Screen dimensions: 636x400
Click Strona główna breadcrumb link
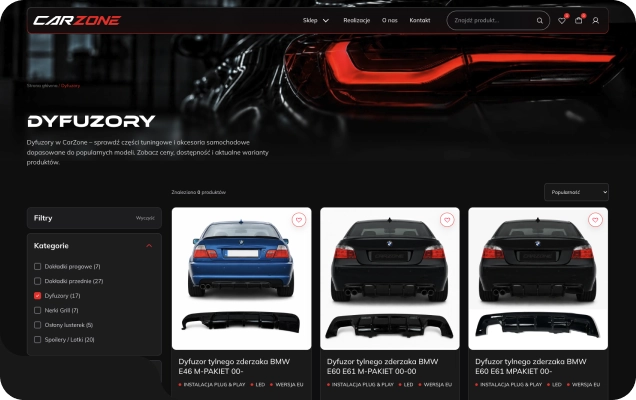pyautogui.click(x=43, y=86)
